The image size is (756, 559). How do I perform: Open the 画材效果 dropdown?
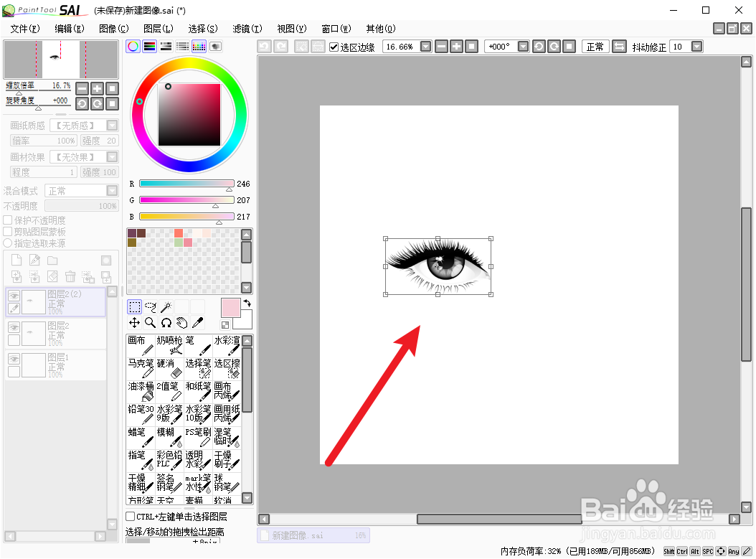[113, 157]
